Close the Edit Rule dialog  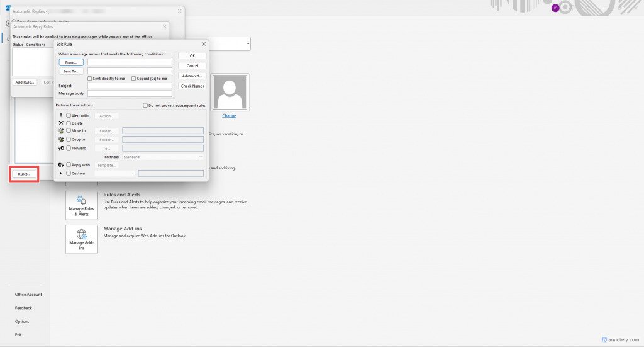(x=204, y=44)
